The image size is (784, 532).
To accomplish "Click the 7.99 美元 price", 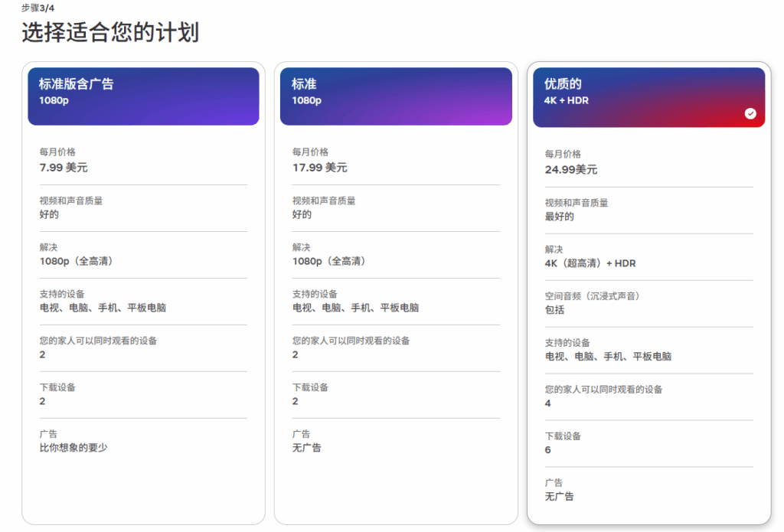I will [64, 168].
